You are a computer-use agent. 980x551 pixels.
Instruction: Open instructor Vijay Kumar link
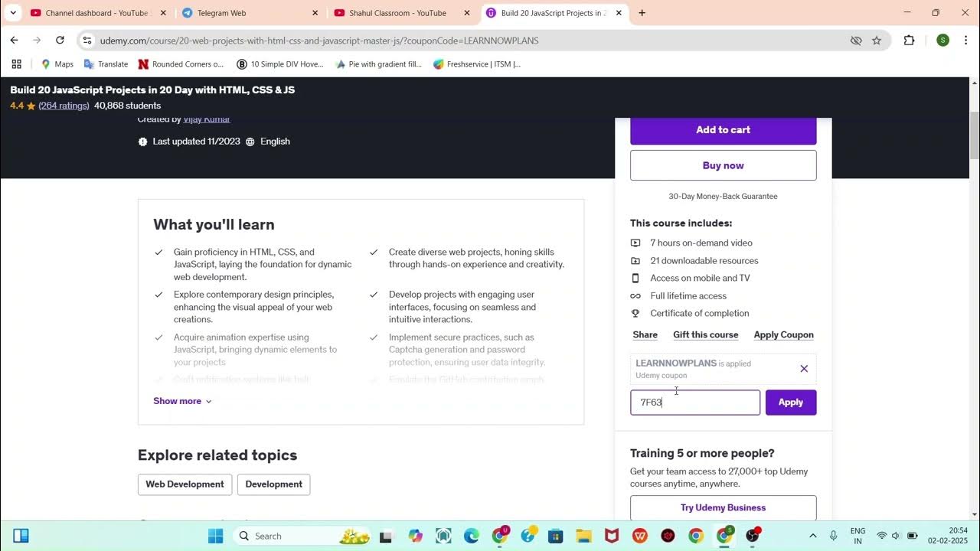click(207, 119)
